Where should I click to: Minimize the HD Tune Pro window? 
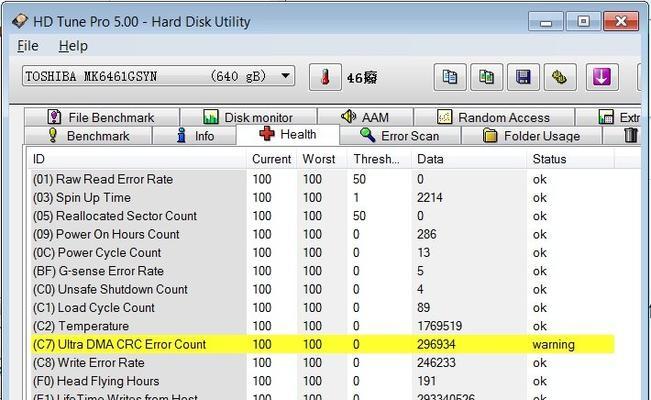pyautogui.click(x=546, y=21)
